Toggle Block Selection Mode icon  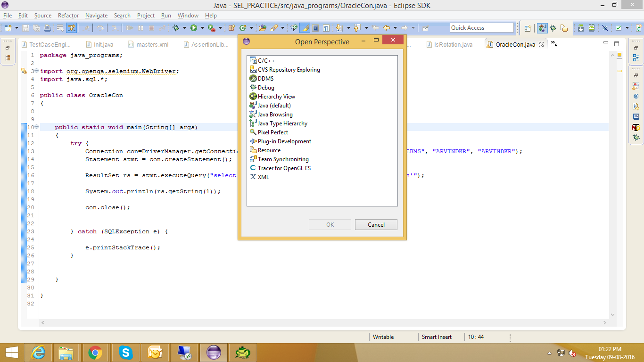(315, 28)
